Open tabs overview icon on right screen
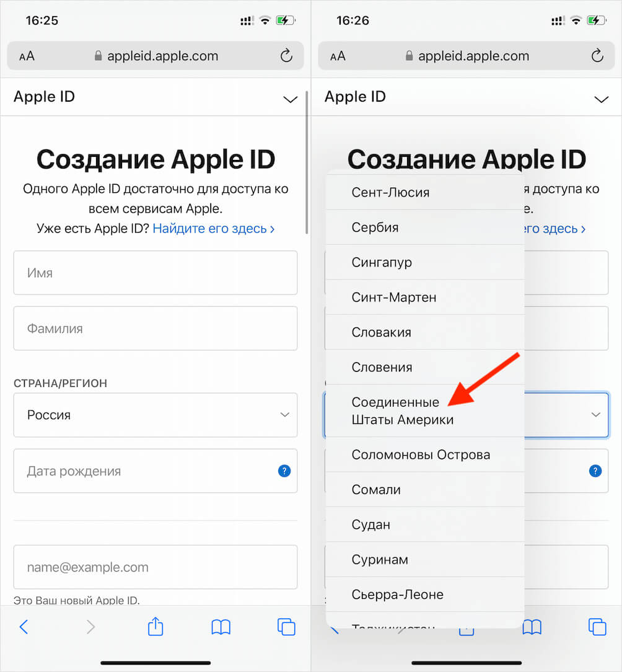622x672 pixels. pyautogui.click(x=597, y=627)
